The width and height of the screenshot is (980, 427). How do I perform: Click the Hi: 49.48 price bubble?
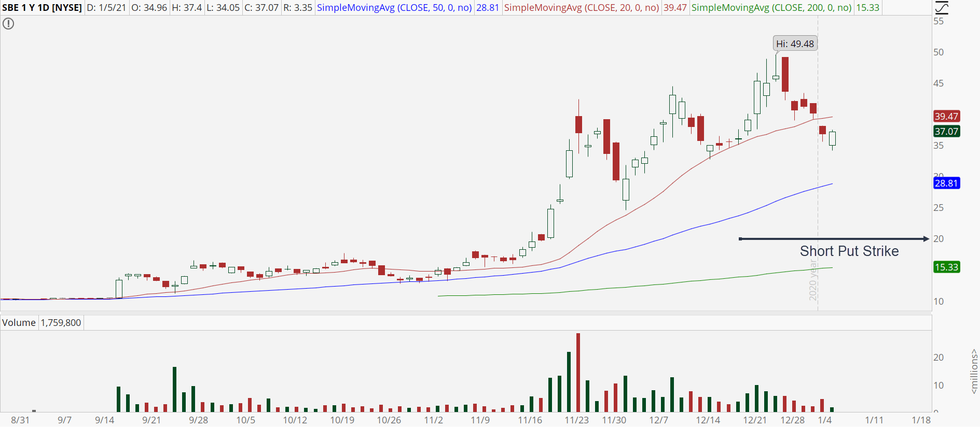(x=795, y=44)
